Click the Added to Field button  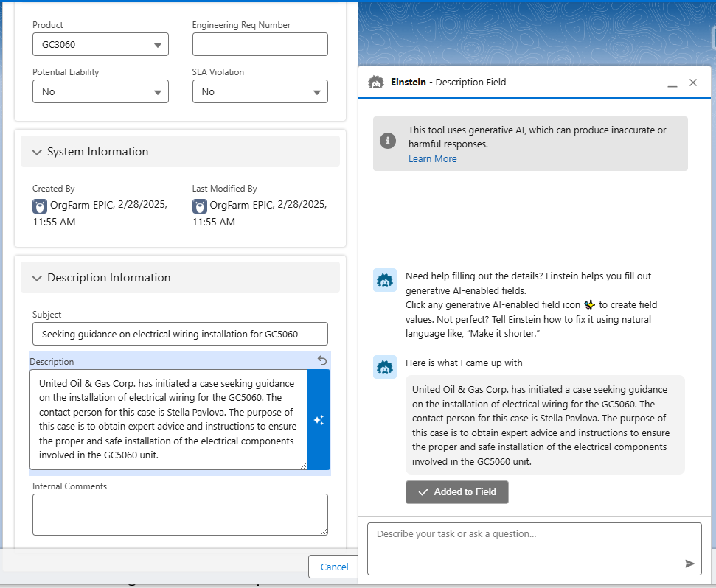click(x=456, y=491)
